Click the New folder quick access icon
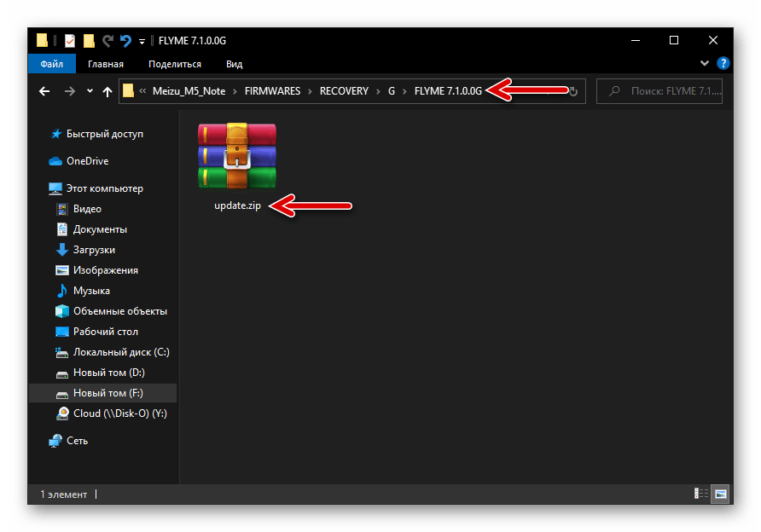The height and width of the screenshot is (532, 761). pos(89,41)
